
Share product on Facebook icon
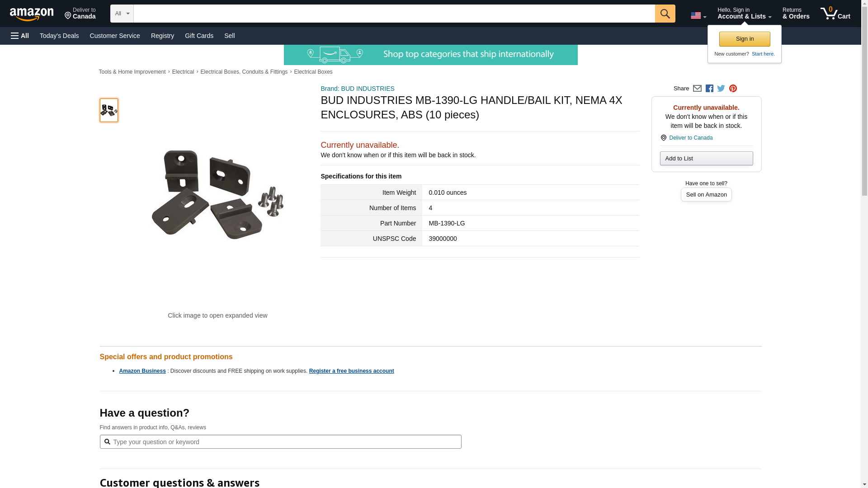709,89
